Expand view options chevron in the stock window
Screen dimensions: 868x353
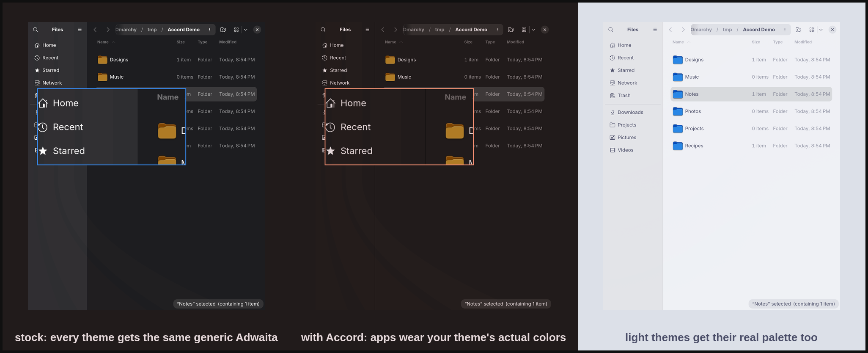click(x=245, y=30)
